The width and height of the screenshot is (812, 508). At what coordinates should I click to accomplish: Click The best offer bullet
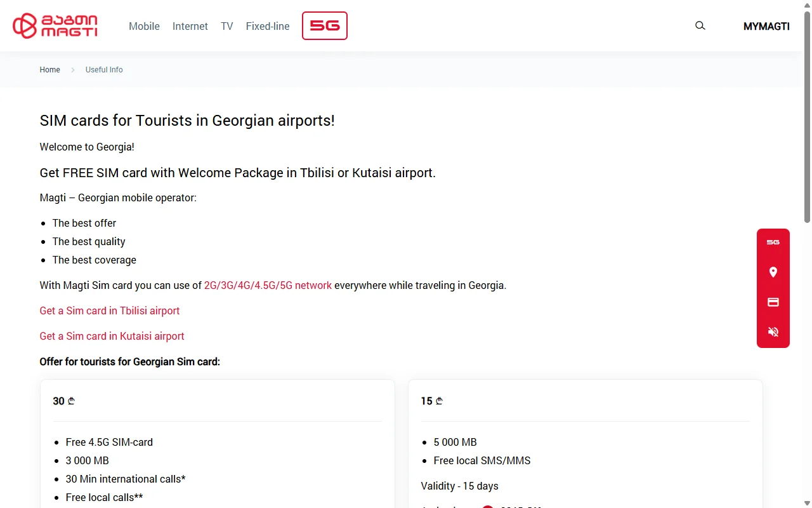point(84,223)
